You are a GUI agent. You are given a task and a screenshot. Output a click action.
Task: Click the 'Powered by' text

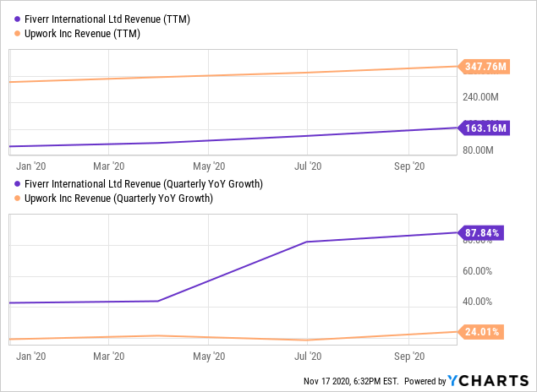[x=425, y=381]
